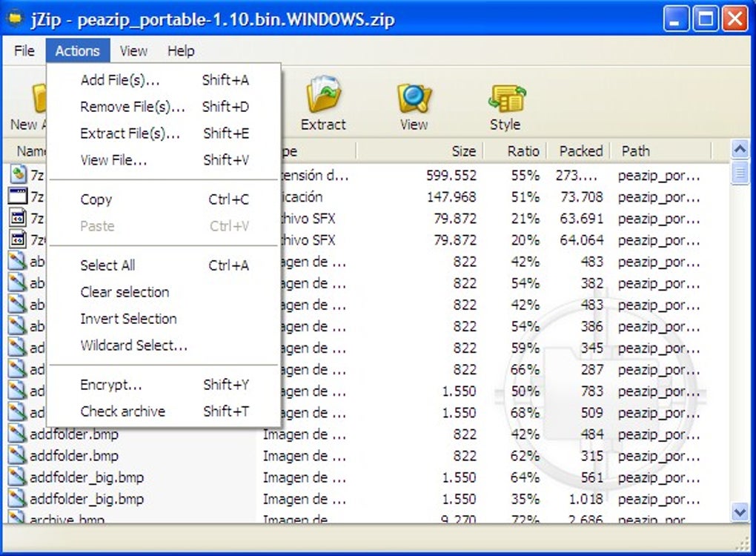756x556 pixels.
Task: Click packed value 287
Action: coord(591,369)
